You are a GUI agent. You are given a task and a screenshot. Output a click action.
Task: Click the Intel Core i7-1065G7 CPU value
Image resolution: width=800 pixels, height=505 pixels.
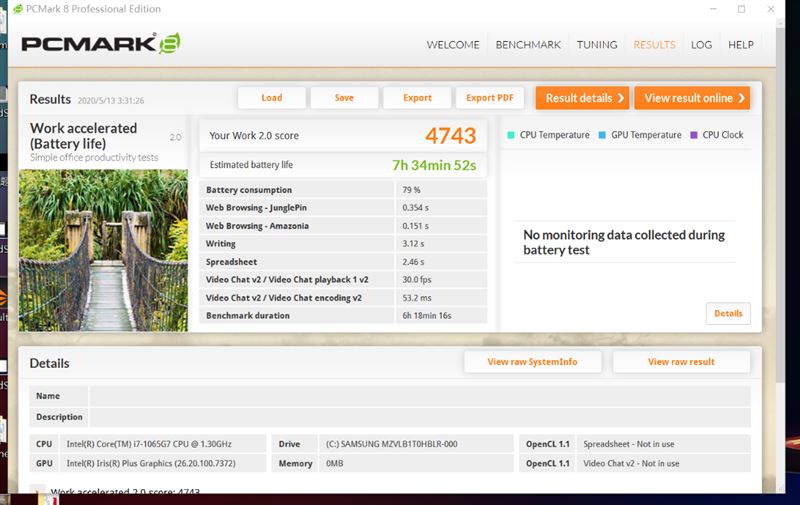tap(149, 444)
